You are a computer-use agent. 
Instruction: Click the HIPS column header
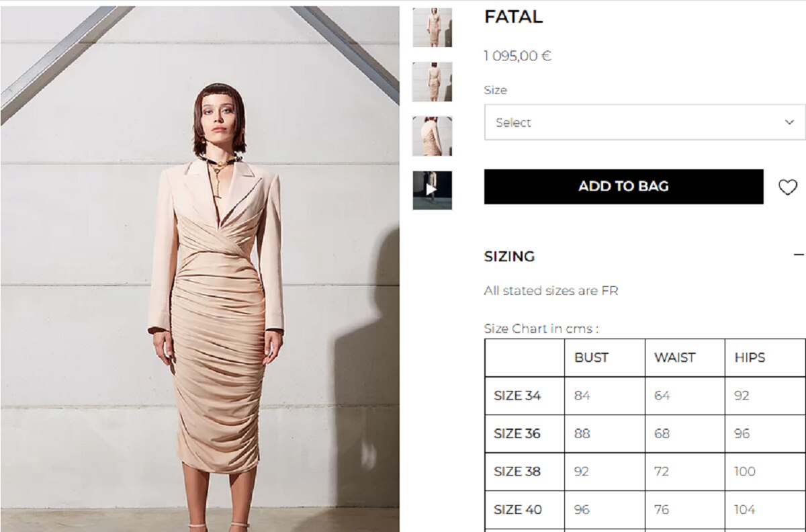(x=750, y=357)
